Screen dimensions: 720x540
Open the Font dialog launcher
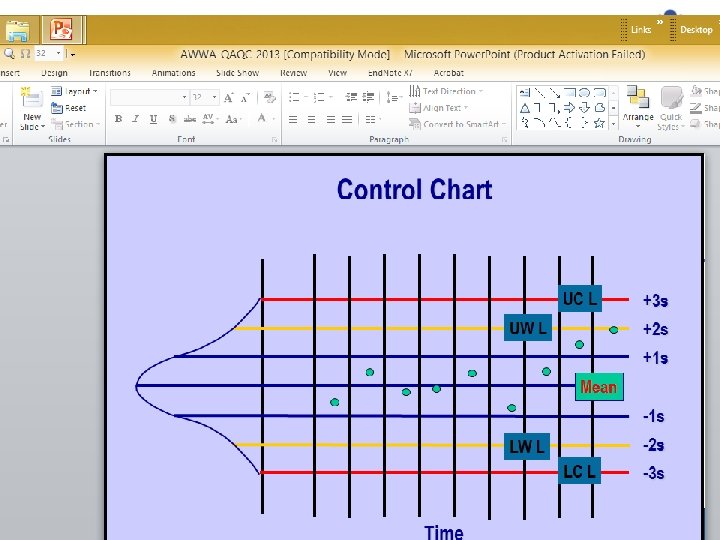(x=275, y=140)
